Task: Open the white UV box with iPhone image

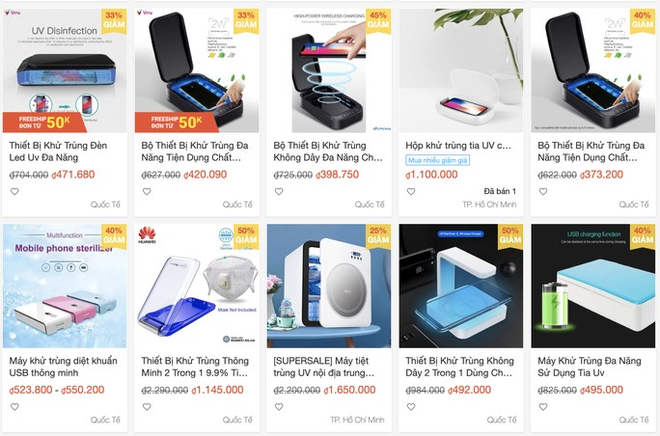Action: [461, 70]
